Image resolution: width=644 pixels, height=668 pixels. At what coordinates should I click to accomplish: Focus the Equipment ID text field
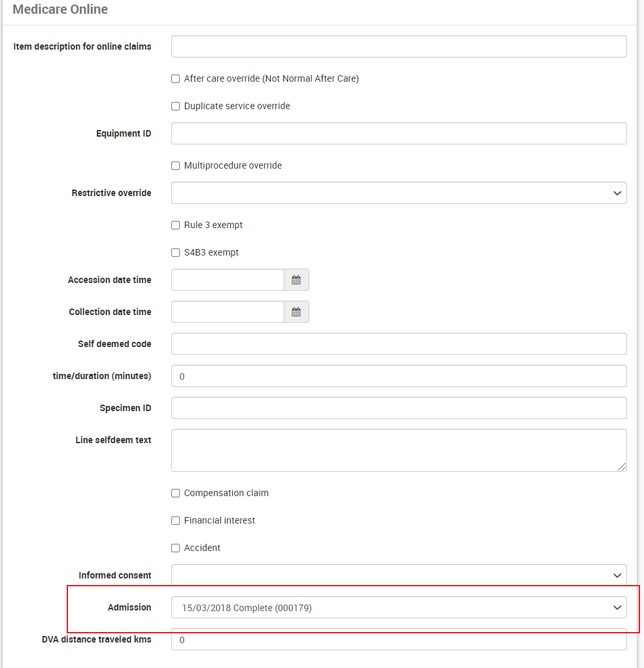click(399, 133)
